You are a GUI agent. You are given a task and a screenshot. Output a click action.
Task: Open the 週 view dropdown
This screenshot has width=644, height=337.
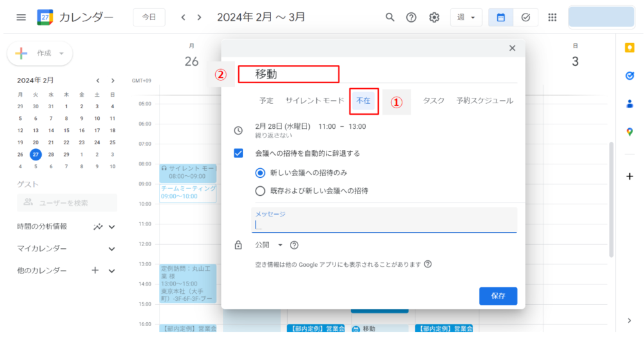466,17
